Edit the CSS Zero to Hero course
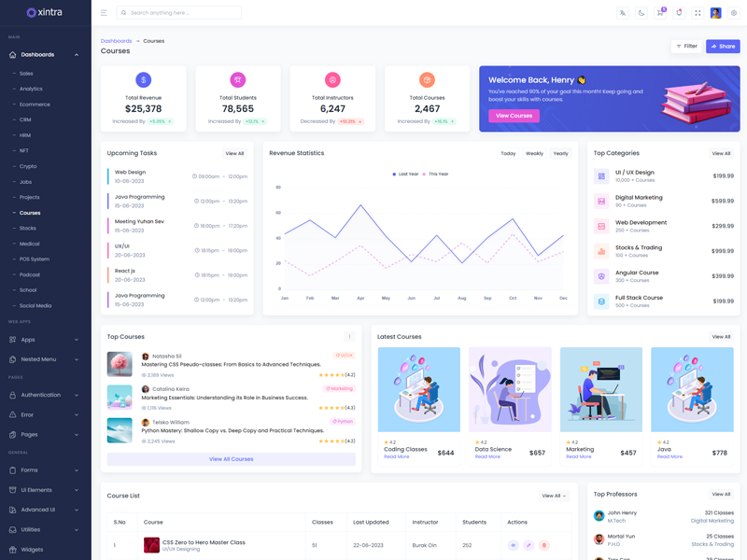This screenshot has height=560, width=747. [529, 545]
